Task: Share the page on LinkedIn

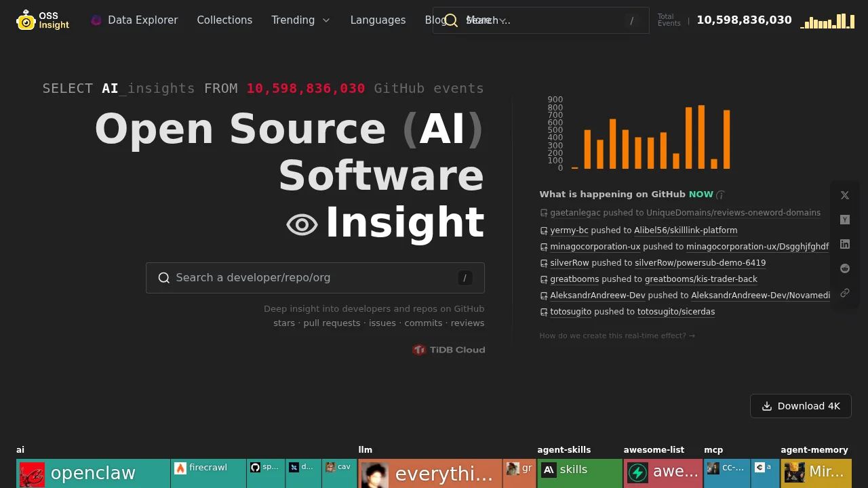Action: 844,244
